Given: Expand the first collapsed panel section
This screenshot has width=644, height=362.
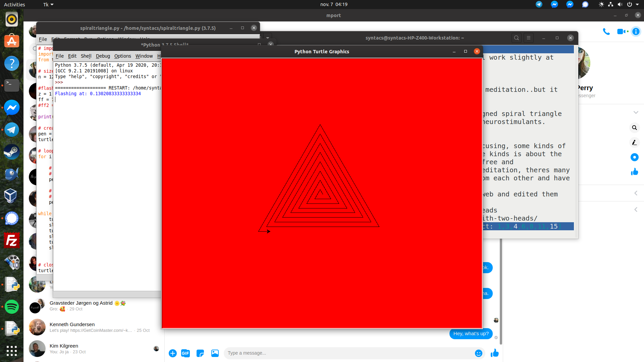Looking at the screenshot, I should coord(636,112).
